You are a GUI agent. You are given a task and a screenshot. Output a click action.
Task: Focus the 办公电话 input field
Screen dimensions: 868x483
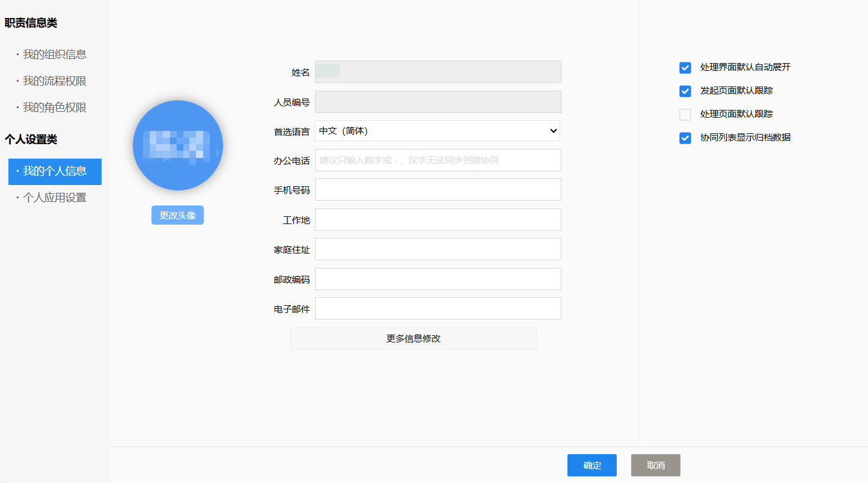tap(438, 160)
